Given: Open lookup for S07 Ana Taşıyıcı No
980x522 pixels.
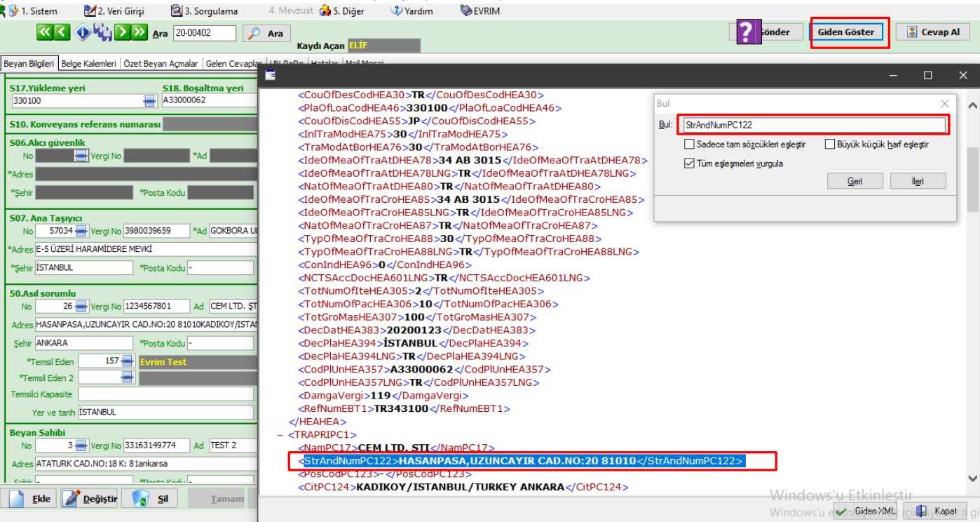Looking at the screenshot, I should click(x=81, y=231).
